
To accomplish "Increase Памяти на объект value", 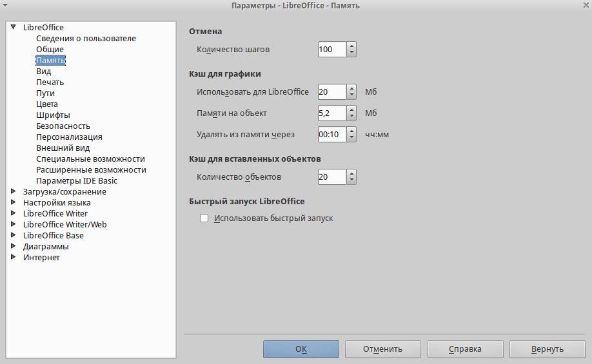I will click(x=351, y=109).
